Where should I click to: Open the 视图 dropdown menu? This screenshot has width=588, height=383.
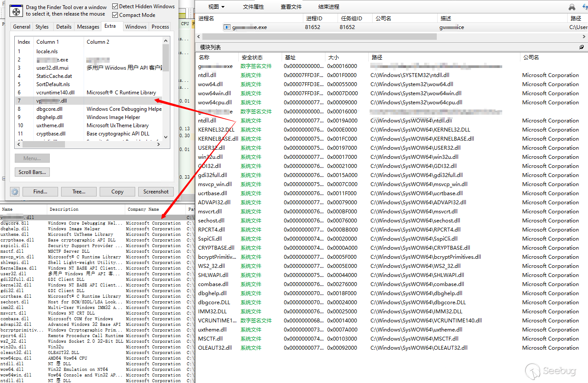click(x=216, y=7)
